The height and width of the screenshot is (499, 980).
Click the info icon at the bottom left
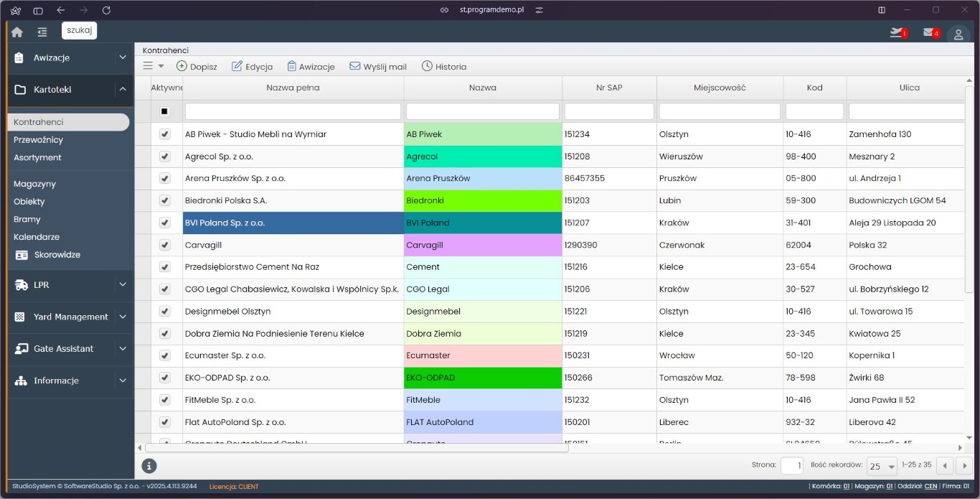point(149,466)
